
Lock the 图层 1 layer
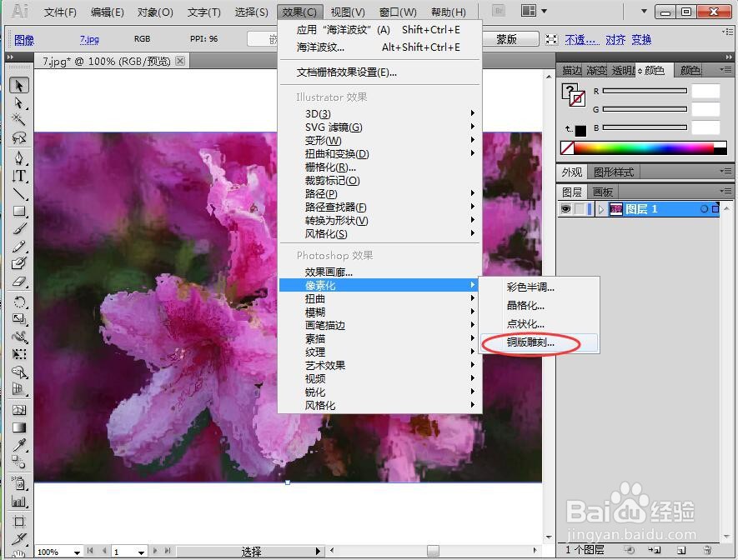(578, 209)
